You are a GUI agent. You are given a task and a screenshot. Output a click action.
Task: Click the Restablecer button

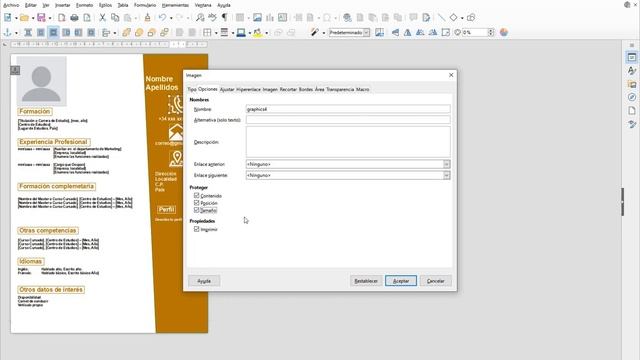[366, 281]
